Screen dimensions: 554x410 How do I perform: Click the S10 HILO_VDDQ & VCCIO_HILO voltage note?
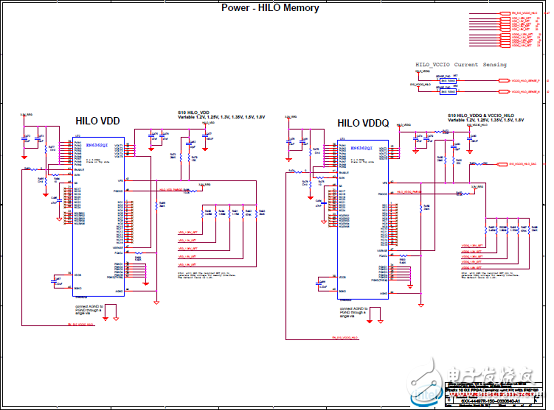(x=486, y=118)
